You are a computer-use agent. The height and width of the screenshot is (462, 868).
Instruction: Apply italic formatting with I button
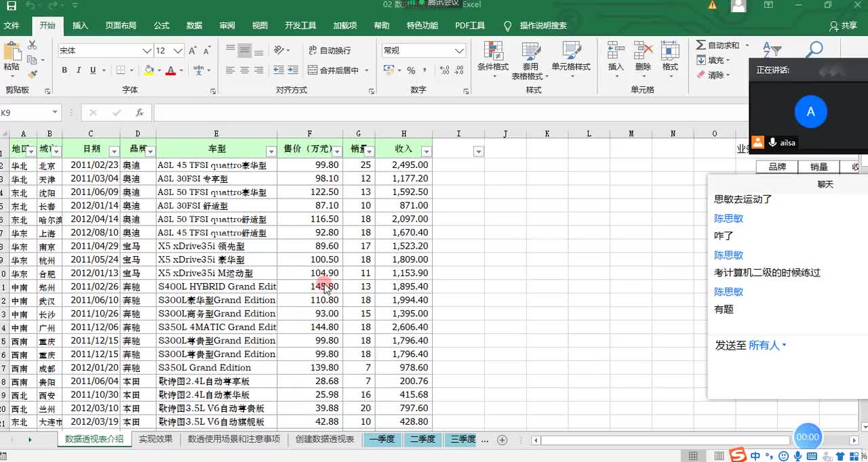pyautogui.click(x=79, y=70)
